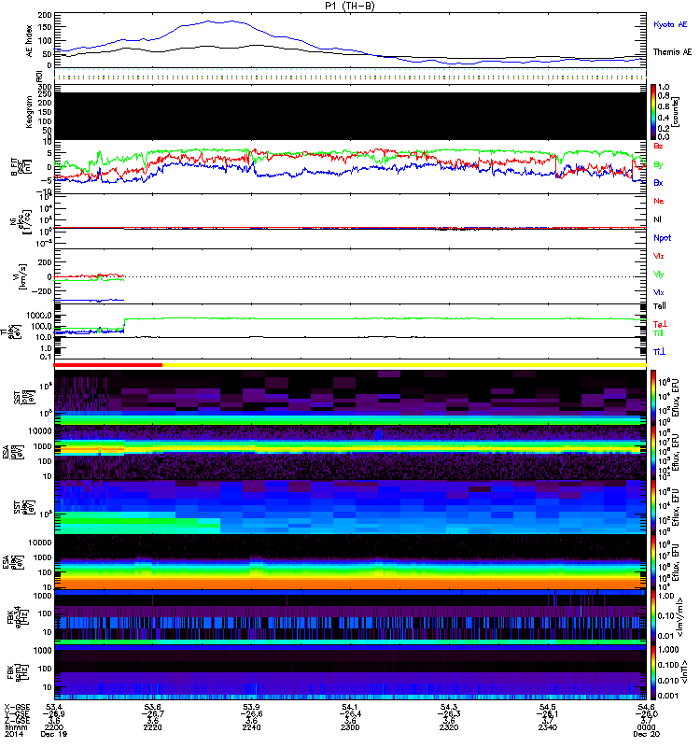
Task: Click the FBK nT color bar
Action: point(653,672)
